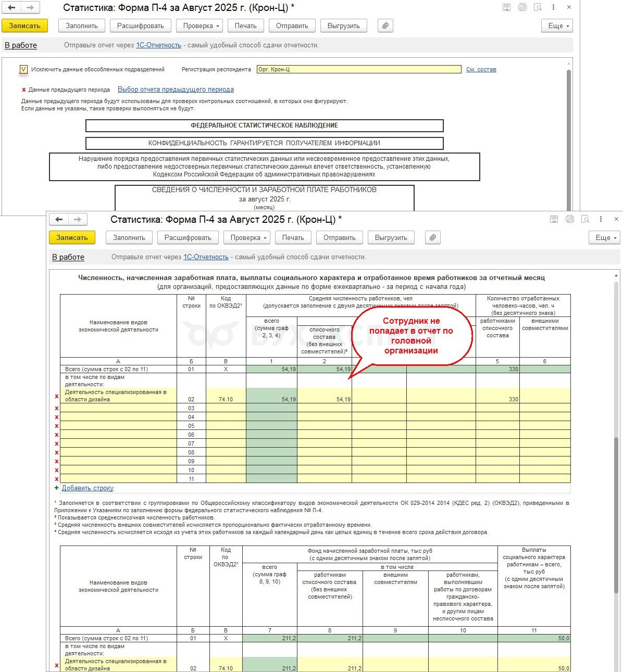Click 'Выгрузить' in back window
Image resolution: width=623 pixels, height=672 pixels.
coord(344,26)
